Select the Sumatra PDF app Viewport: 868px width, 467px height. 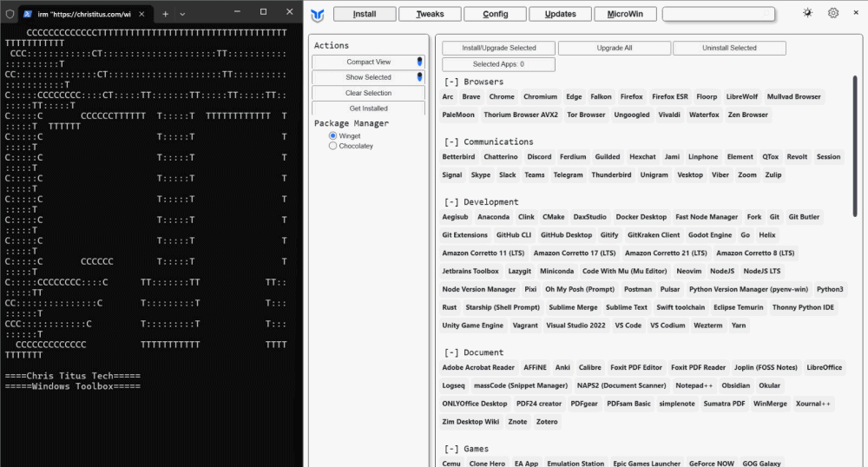click(724, 405)
